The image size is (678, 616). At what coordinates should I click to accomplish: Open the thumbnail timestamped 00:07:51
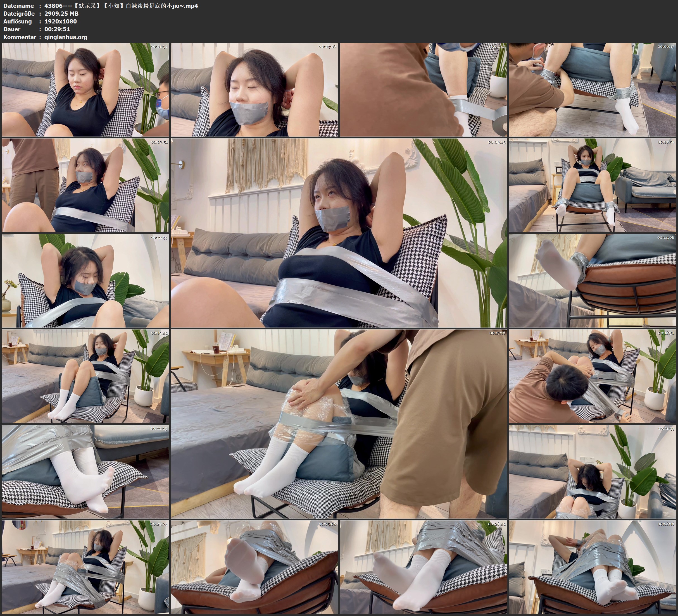click(85, 185)
